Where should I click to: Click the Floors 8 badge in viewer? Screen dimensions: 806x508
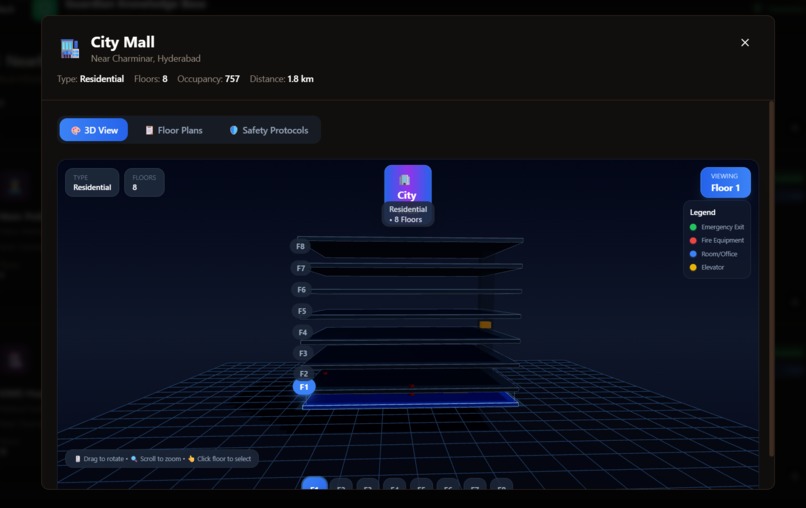[144, 183]
